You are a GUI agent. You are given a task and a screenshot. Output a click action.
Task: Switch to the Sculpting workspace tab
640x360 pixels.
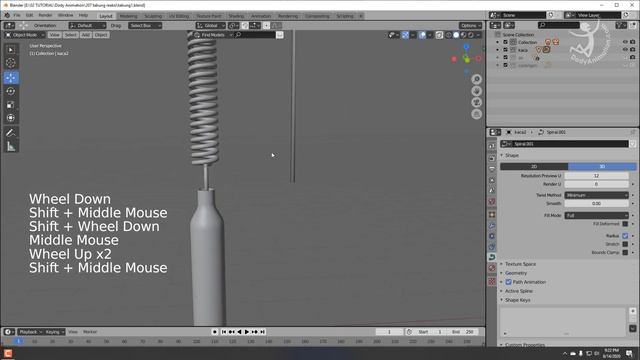point(153,16)
